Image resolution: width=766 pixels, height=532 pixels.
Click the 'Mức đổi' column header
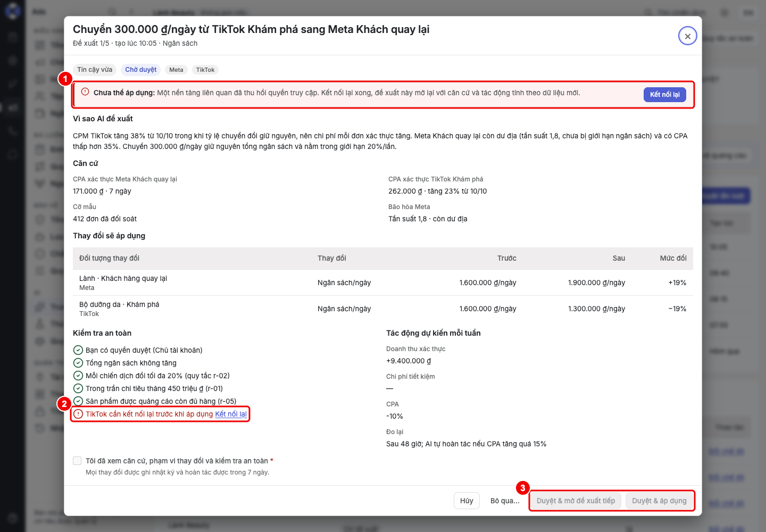click(x=673, y=258)
